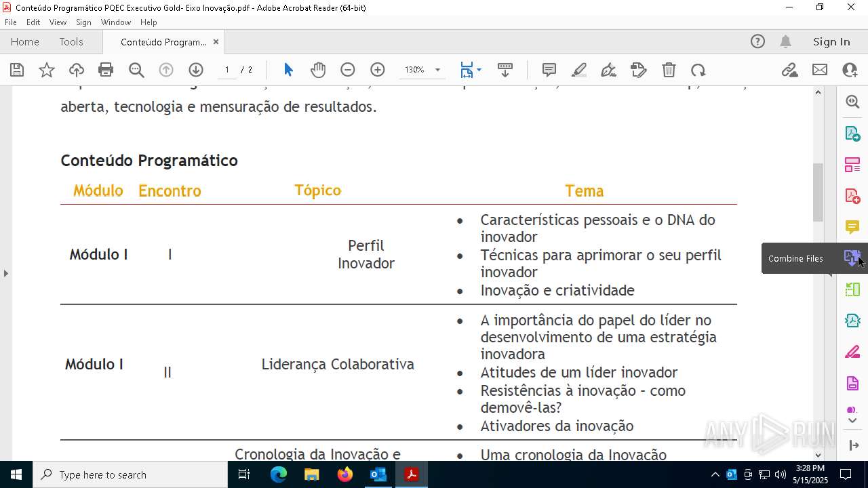This screenshot has width=868, height=488.
Task: Open the Window menu
Action: (116, 22)
